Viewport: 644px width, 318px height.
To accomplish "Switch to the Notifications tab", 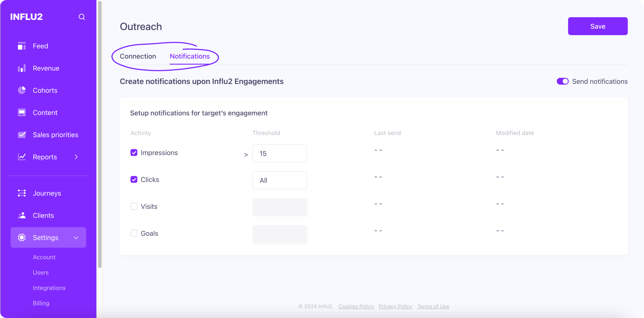I will 190,56.
